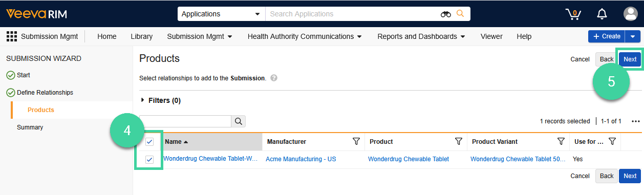Open the app grid tab collection icon
Viewport: 644px width, 195px height.
[11, 36]
